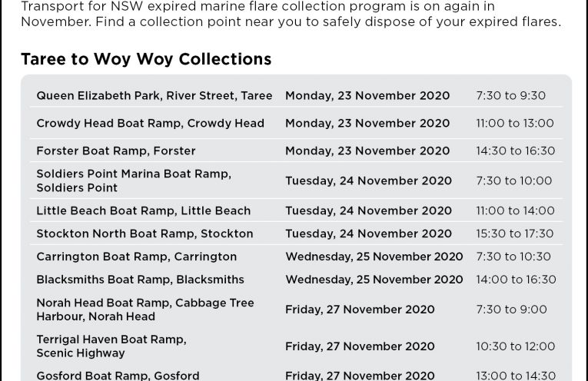Click the 11:00 to 13:00 Crowdy Head time
Viewport: 588px width, 381px height.
(x=514, y=124)
